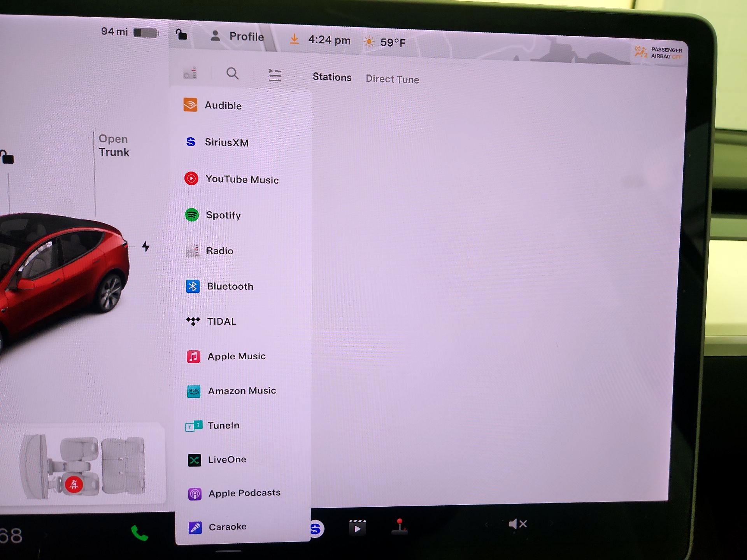Select the Bluetooth audio source
This screenshot has height=560, width=747.
[230, 286]
